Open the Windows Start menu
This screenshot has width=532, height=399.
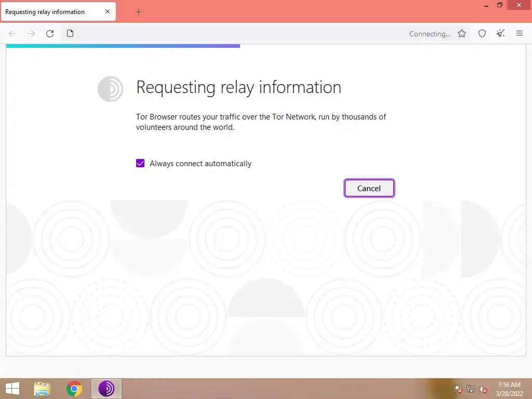click(x=12, y=389)
